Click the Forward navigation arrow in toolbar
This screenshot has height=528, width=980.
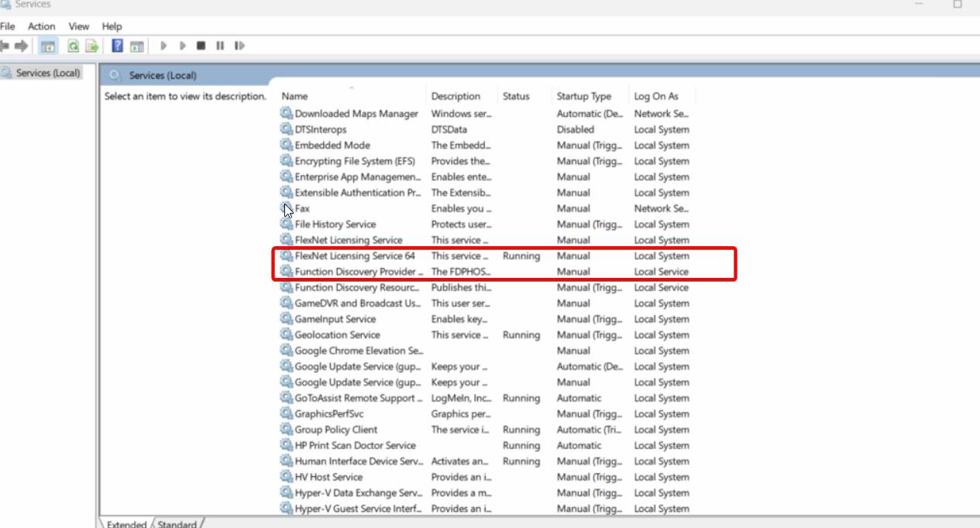click(x=21, y=46)
